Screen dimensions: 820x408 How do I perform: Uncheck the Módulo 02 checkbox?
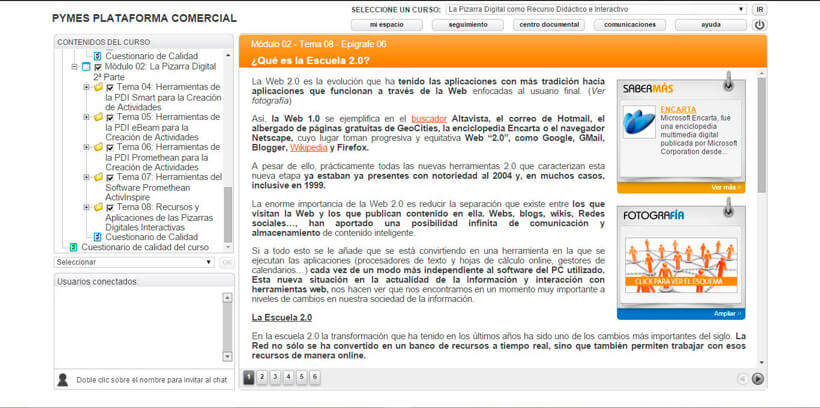(97, 67)
